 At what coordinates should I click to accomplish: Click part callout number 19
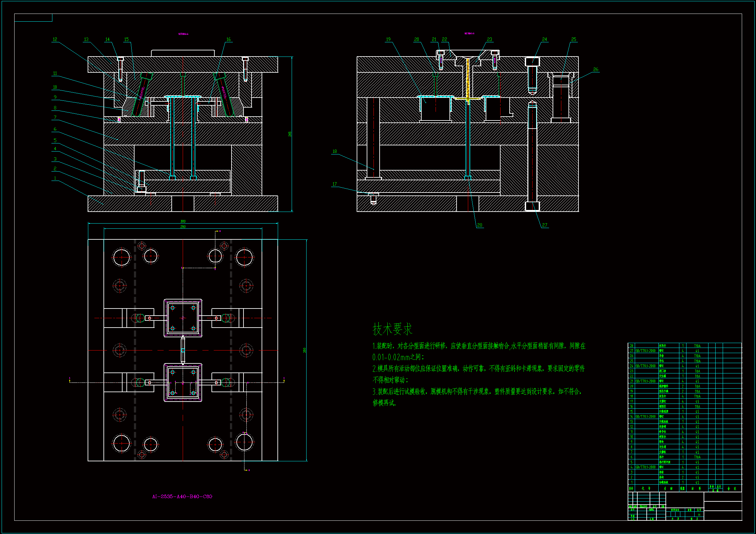tap(388, 39)
